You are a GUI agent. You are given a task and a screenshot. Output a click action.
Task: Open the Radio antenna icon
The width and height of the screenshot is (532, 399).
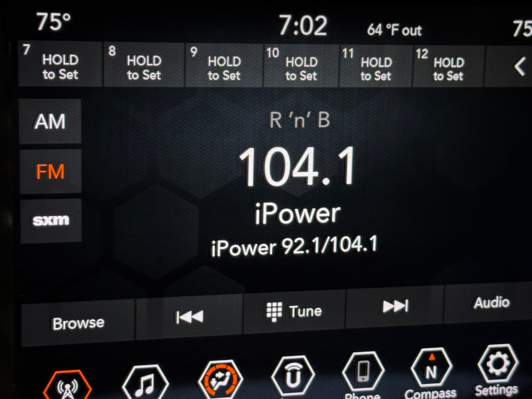[67, 386]
